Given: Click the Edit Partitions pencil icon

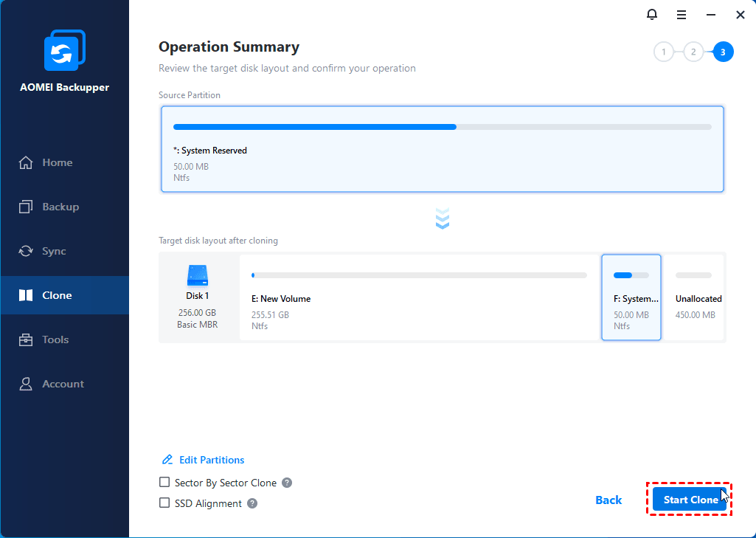Looking at the screenshot, I should click(167, 460).
